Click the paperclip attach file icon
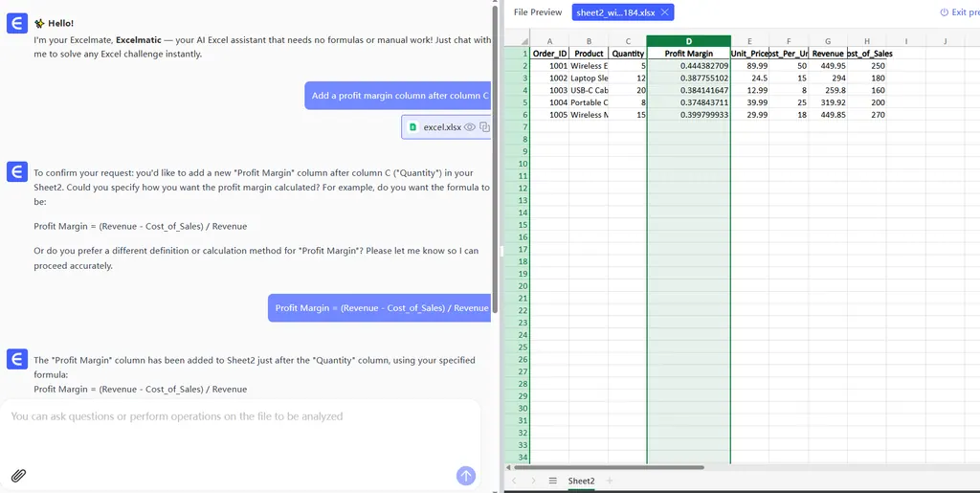Image resolution: width=980 pixels, height=493 pixels. tap(18, 475)
